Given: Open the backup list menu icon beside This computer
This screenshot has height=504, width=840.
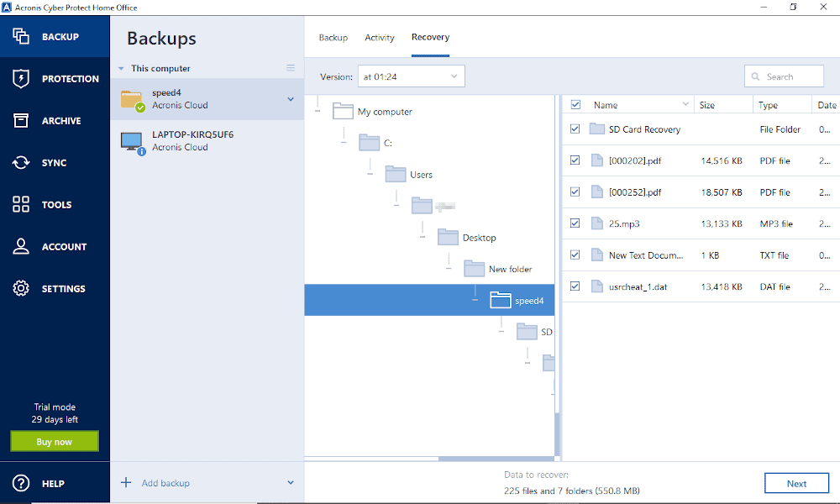Looking at the screenshot, I should point(291,67).
